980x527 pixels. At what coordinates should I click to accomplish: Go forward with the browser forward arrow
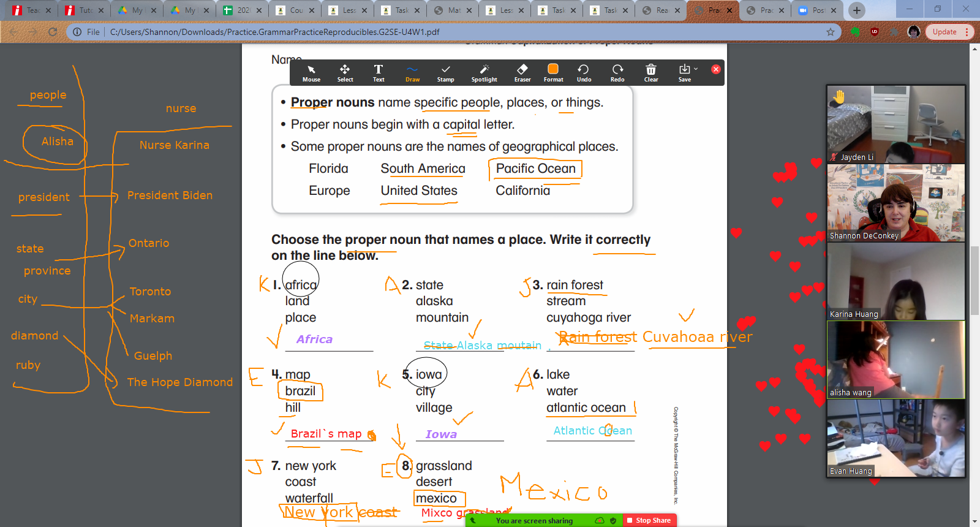(33, 32)
